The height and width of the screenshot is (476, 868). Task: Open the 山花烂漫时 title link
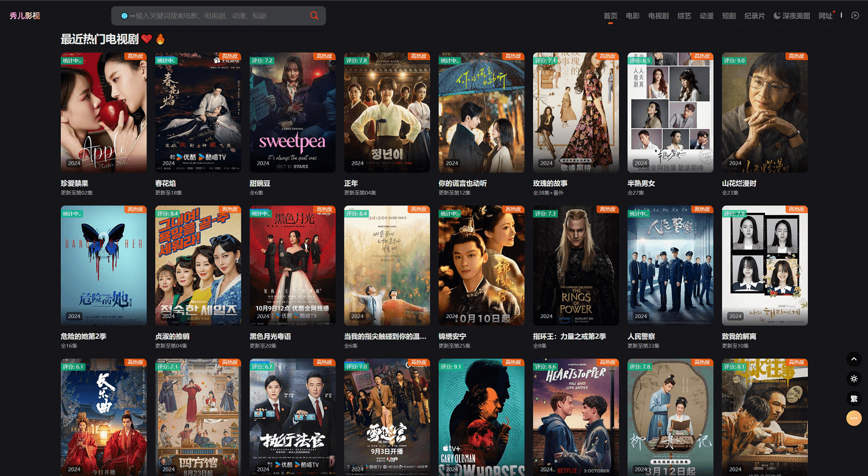click(x=739, y=183)
